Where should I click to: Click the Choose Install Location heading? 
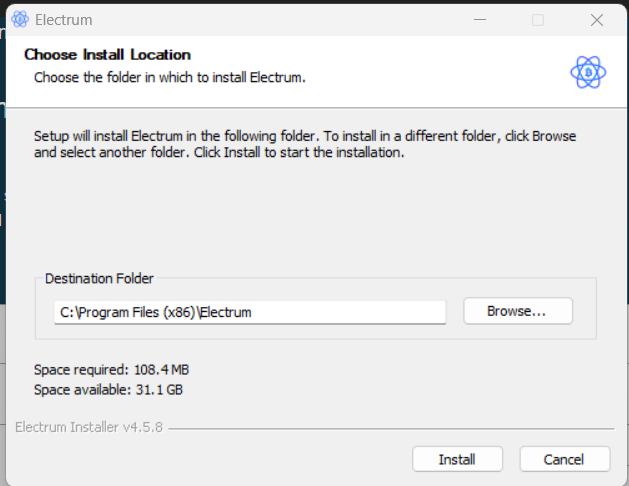(x=107, y=55)
